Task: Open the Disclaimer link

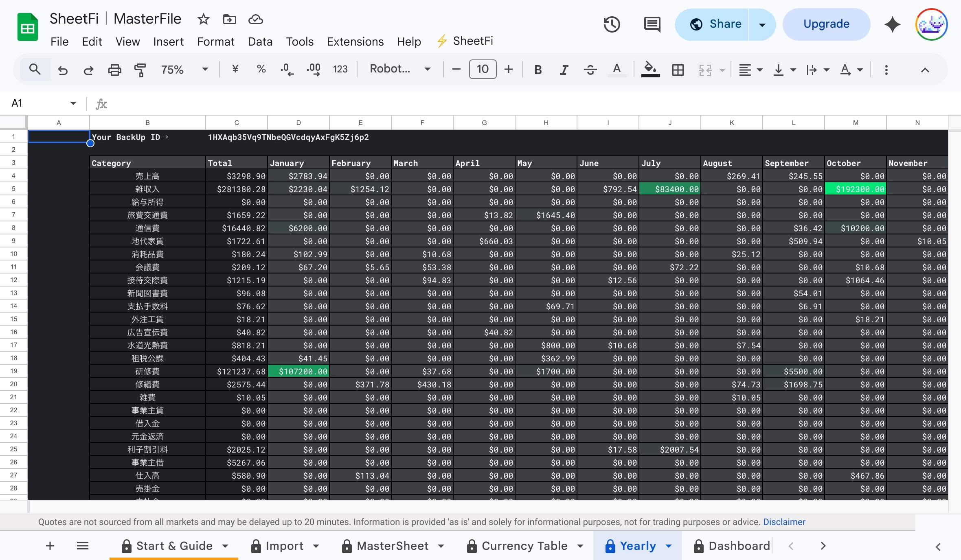Action: (784, 522)
